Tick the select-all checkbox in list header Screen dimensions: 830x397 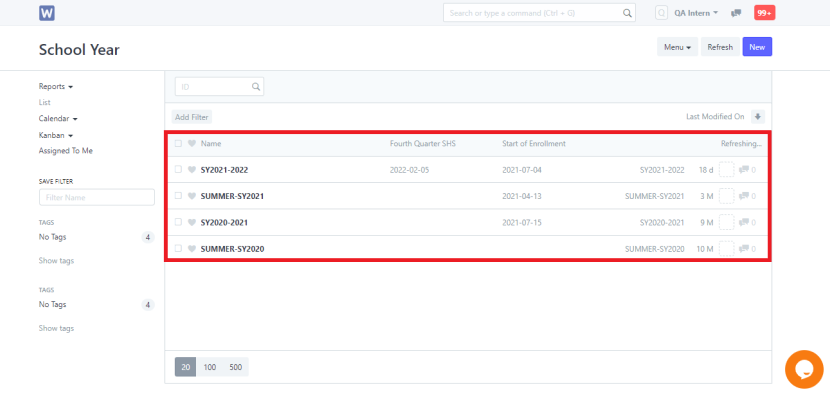178,143
